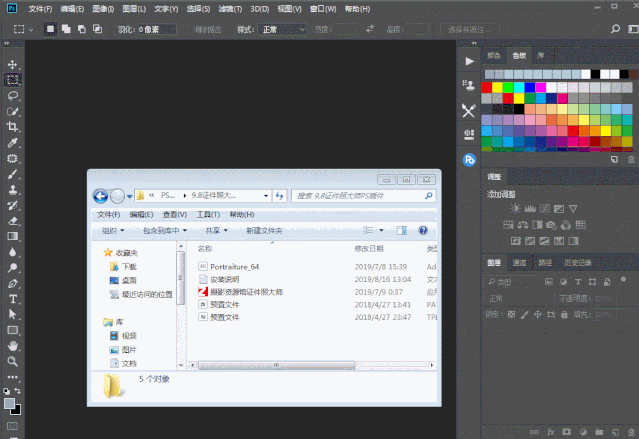Select the Crop tool
This screenshot has width=639, height=439.
tap(13, 127)
